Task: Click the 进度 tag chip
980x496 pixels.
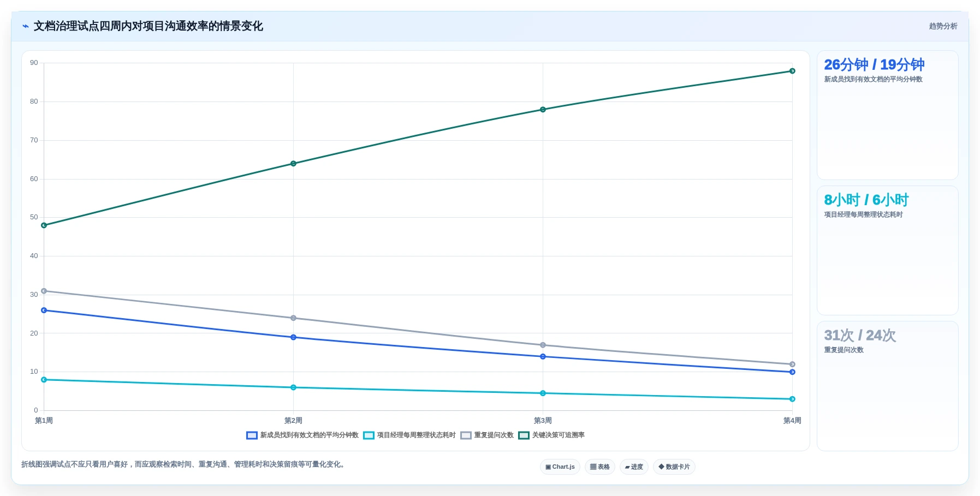Action: click(634, 467)
